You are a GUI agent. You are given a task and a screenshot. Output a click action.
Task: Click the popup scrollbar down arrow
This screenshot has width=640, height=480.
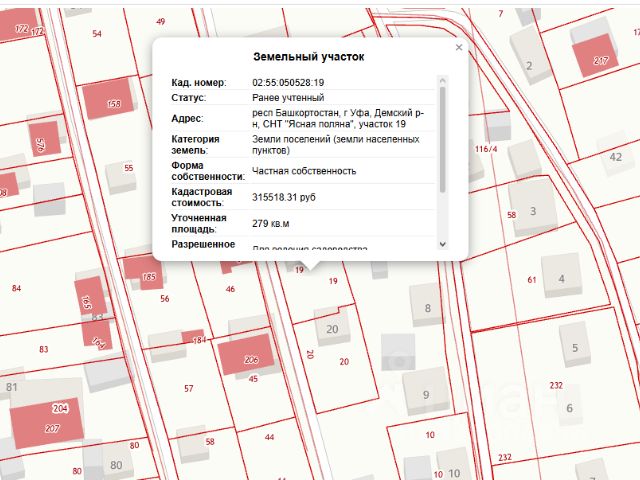pos(442,244)
